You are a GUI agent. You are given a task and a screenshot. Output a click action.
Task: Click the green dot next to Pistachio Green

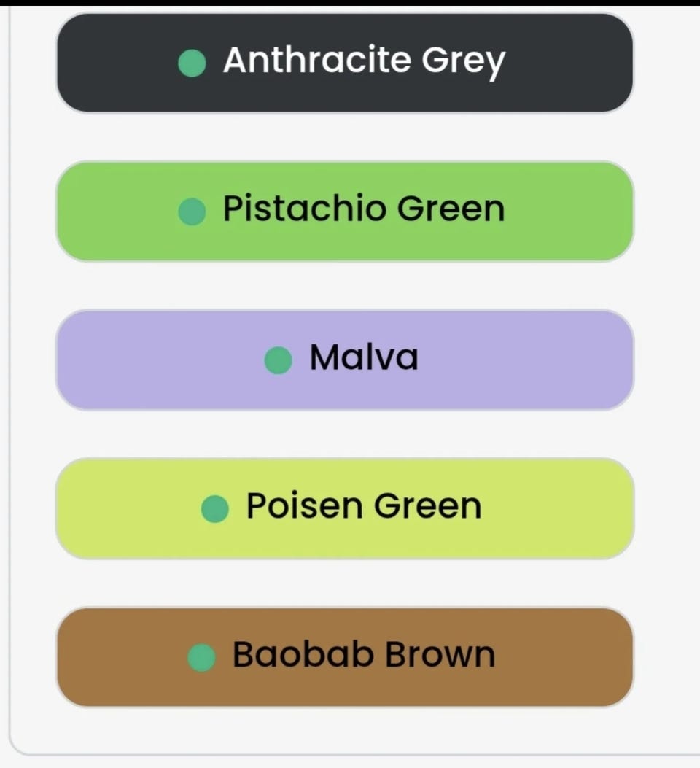[x=192, y=212]
